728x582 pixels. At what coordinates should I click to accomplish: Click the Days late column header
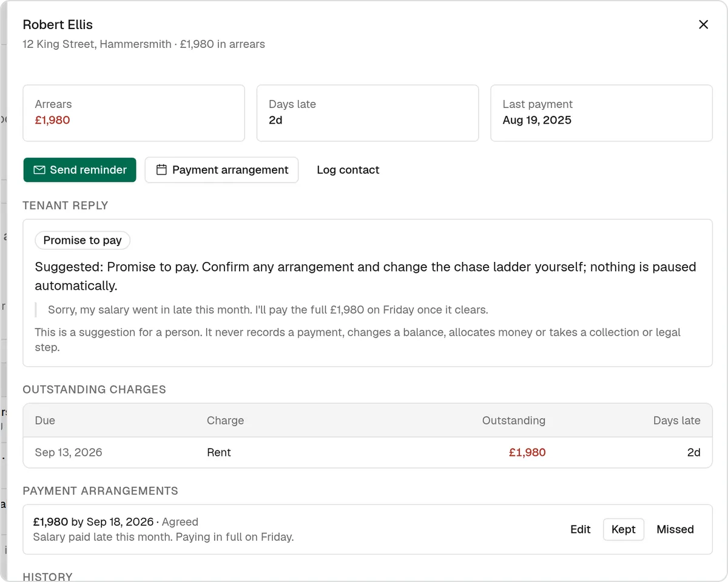676,420
